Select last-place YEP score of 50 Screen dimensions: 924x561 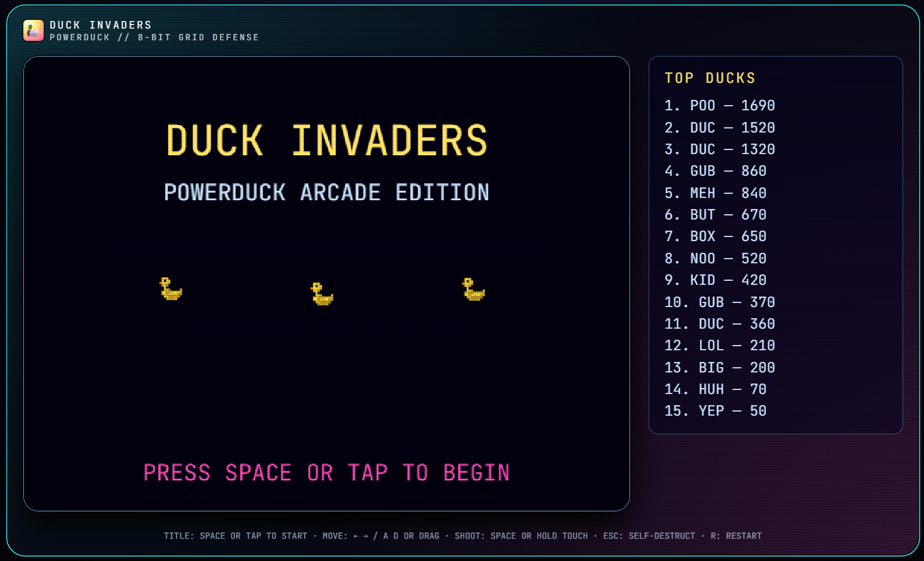click(x=715, y=411)
